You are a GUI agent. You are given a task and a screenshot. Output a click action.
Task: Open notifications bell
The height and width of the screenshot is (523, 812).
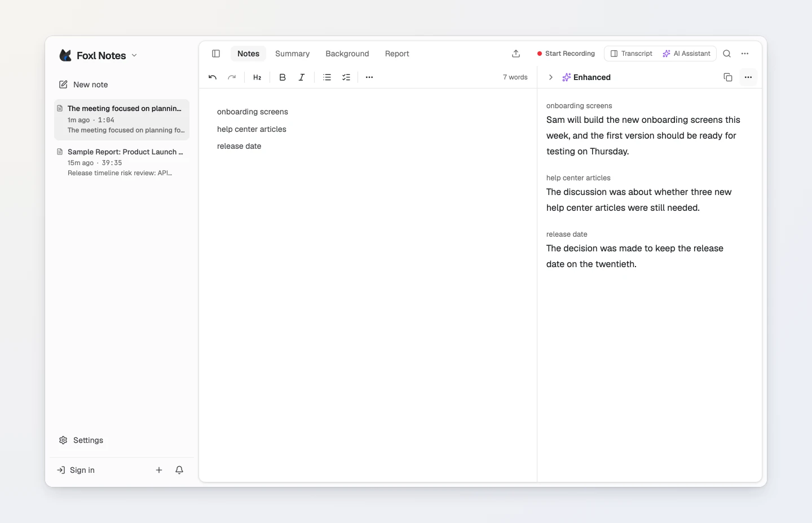coord(179,470)
